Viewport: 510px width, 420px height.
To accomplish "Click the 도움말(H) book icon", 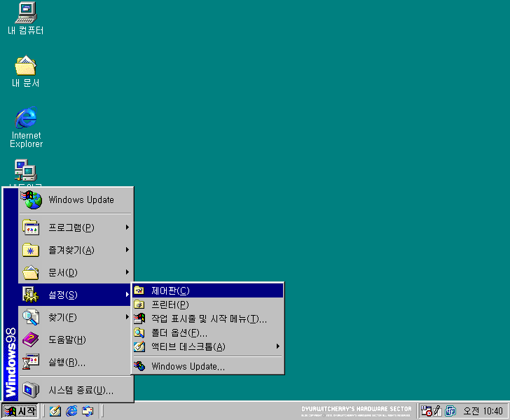I will [31, 339].
